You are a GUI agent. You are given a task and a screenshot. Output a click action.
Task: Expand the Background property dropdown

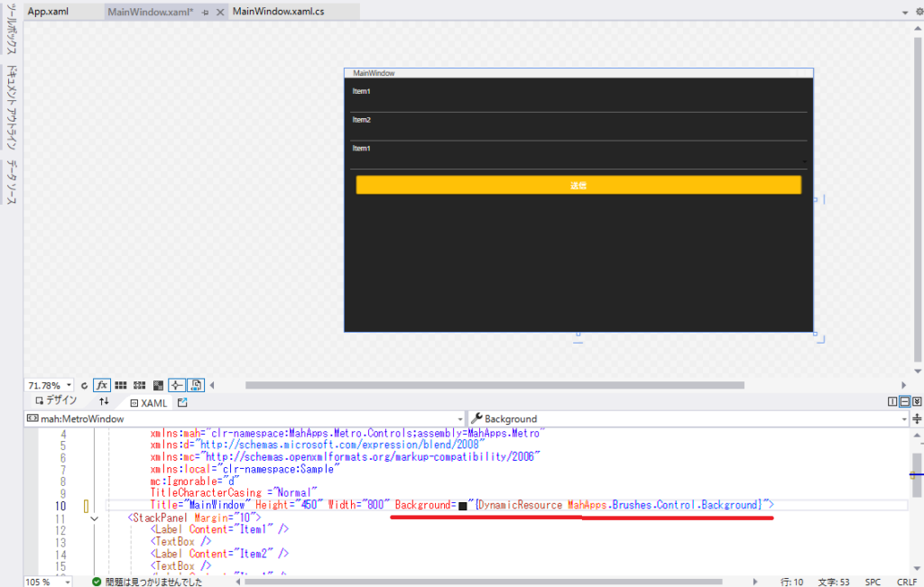click(x=904, y=419)
